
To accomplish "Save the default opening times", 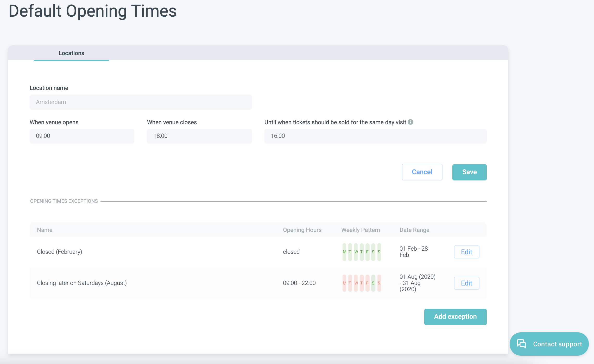I will [x=469, y=172].
